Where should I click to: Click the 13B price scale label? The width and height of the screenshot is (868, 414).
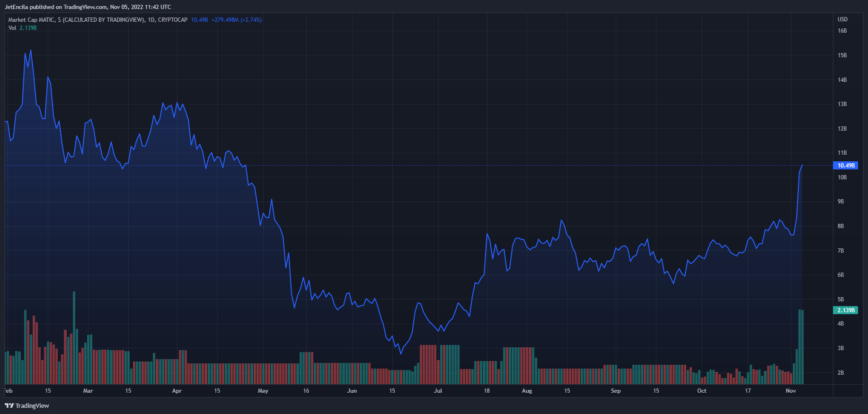(x=842, y=104)
